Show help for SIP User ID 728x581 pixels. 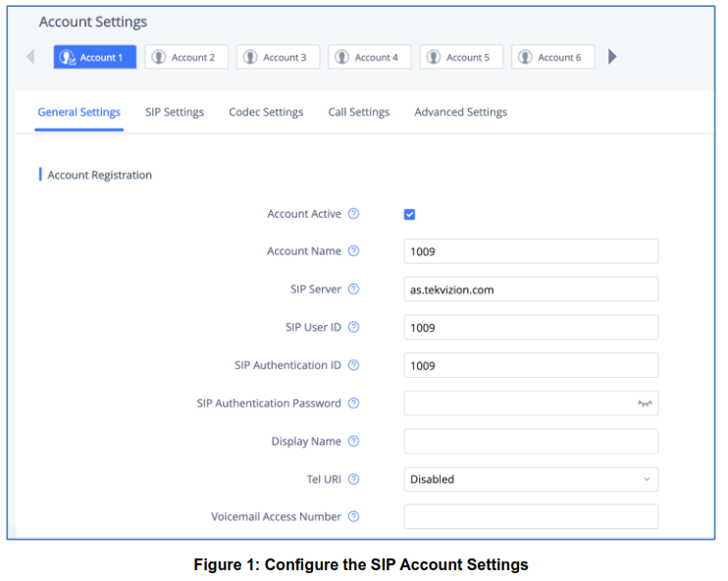(354, 327)
